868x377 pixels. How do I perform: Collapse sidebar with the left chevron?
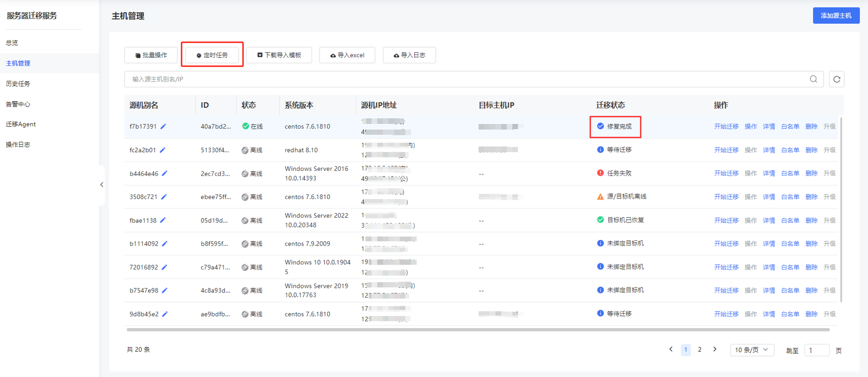[102, 185]
